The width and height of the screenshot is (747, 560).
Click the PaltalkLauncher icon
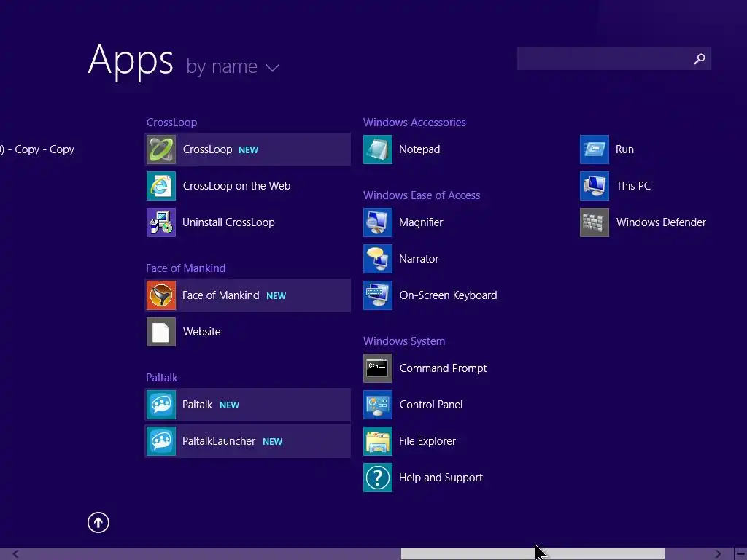pyautogui.click(x=161, y=441)
